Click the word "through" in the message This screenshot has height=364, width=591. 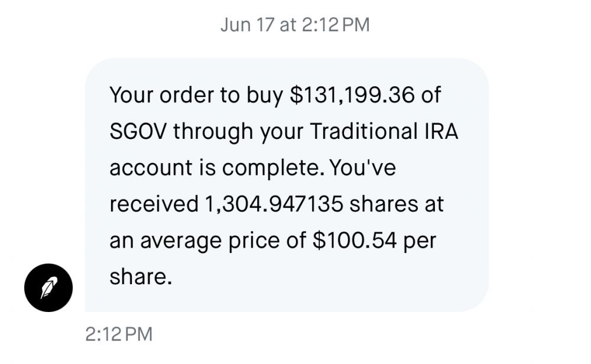[x=213, y=132]
